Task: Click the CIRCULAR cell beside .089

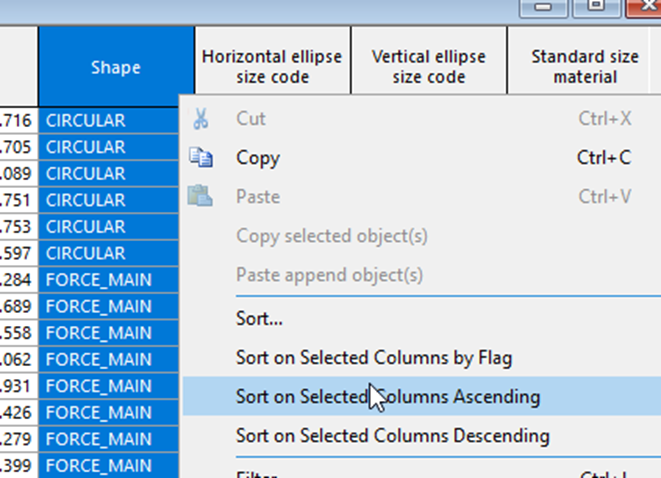Action: point(108,174)
